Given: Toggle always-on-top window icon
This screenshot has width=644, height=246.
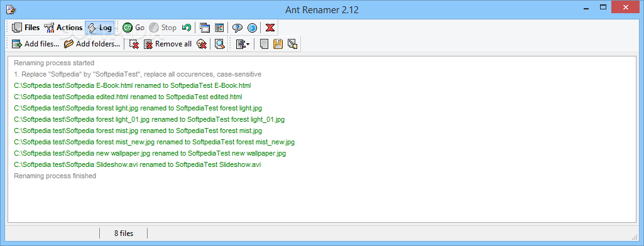Looking at the screenshot, I should point(205,28).
